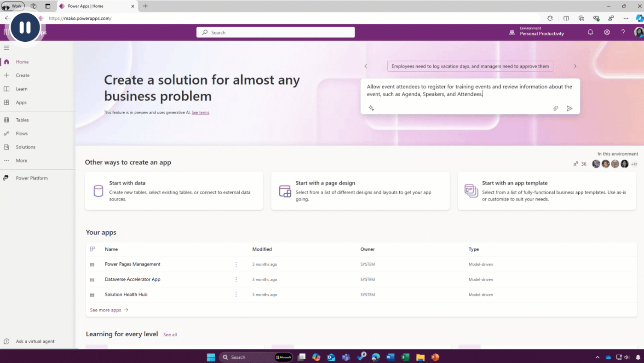Sort apps by the Owner column header

[x=368, y=249]
